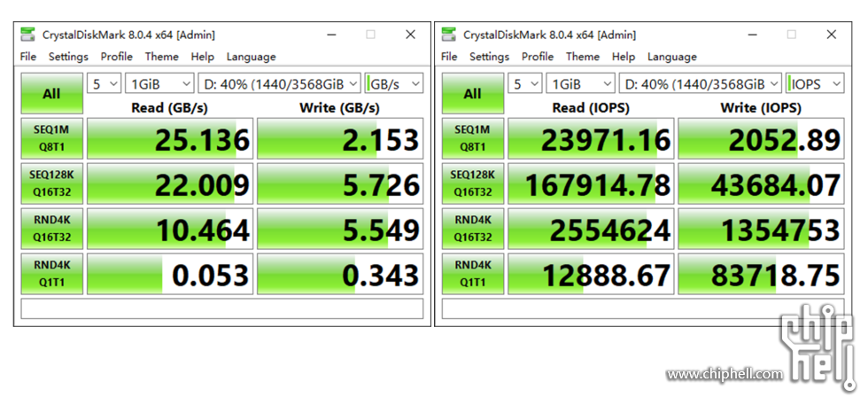Click write IOPS value 43684.07
This screenshot has width=868, height=405.
(761, 184)
